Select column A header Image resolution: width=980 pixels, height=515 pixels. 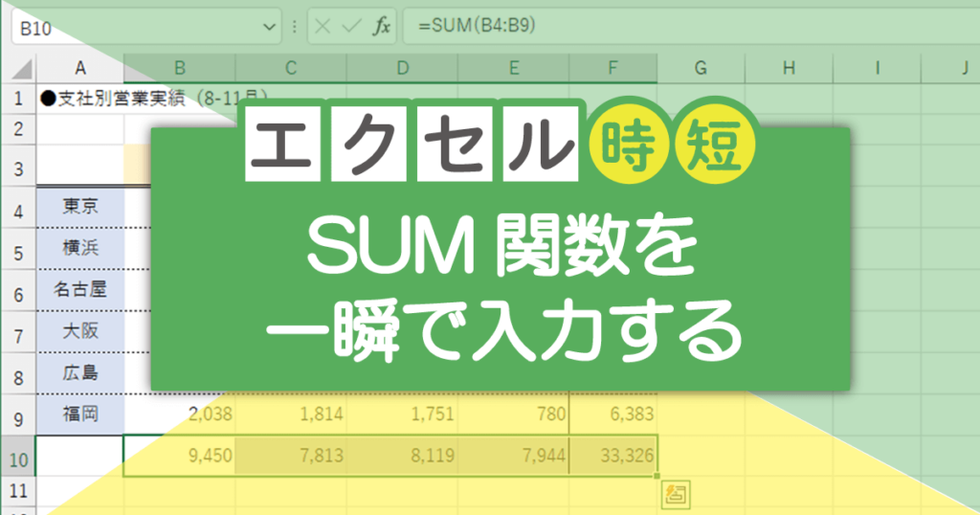(79, 67)
